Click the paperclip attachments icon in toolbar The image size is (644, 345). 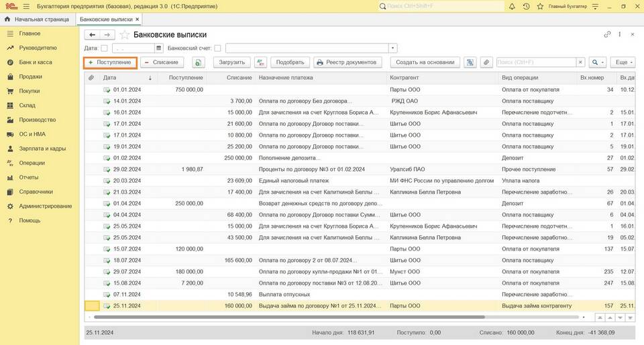[x=486, y=62]
